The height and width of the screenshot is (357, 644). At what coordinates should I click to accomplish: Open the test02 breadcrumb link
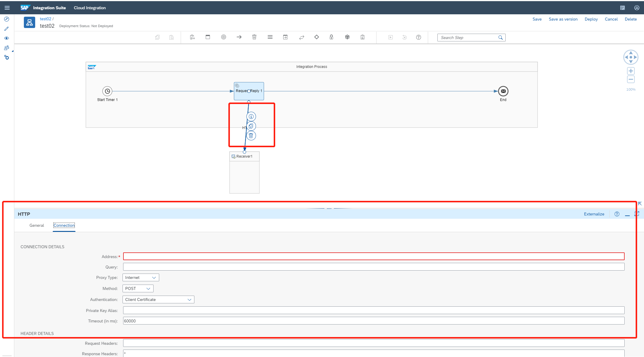(x=46, y=19)
